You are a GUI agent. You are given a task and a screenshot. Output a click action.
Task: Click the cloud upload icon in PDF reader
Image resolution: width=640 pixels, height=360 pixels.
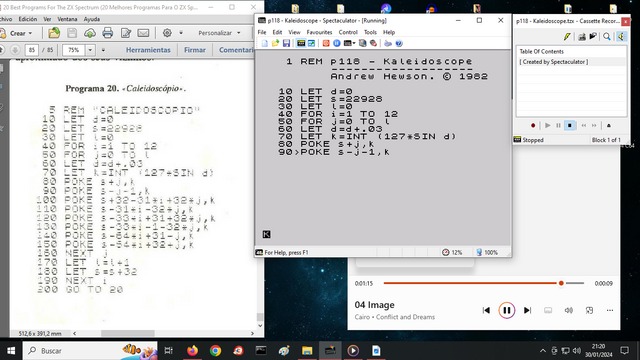tap(90, 33)
